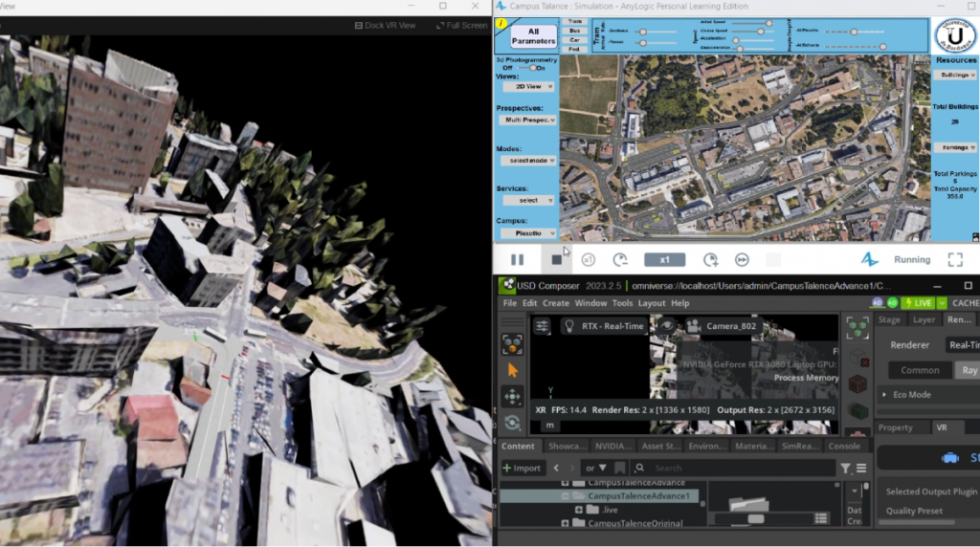Click the filter icon in Content browser
This screenshot has width=980, height=547.
[845, 469]
